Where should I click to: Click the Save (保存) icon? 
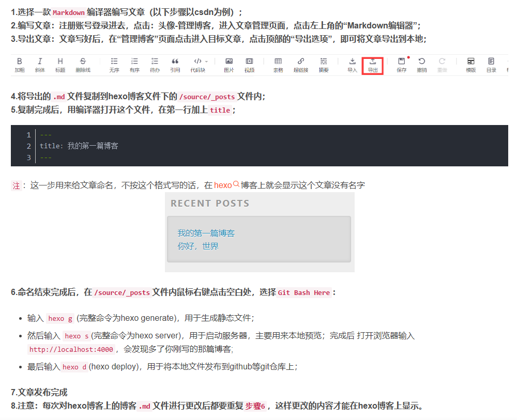402,65
